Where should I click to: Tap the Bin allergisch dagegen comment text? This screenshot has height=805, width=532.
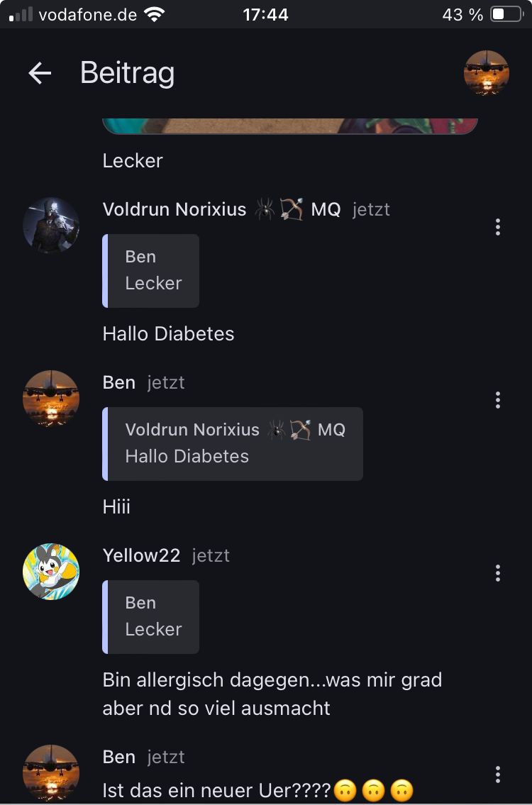272,694
